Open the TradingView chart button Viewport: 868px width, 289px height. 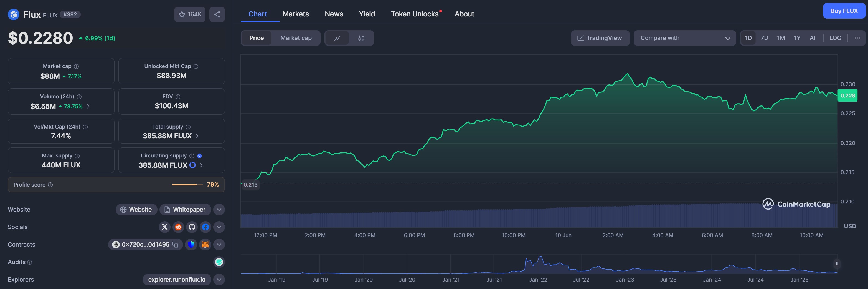click(x=600, y=38)
